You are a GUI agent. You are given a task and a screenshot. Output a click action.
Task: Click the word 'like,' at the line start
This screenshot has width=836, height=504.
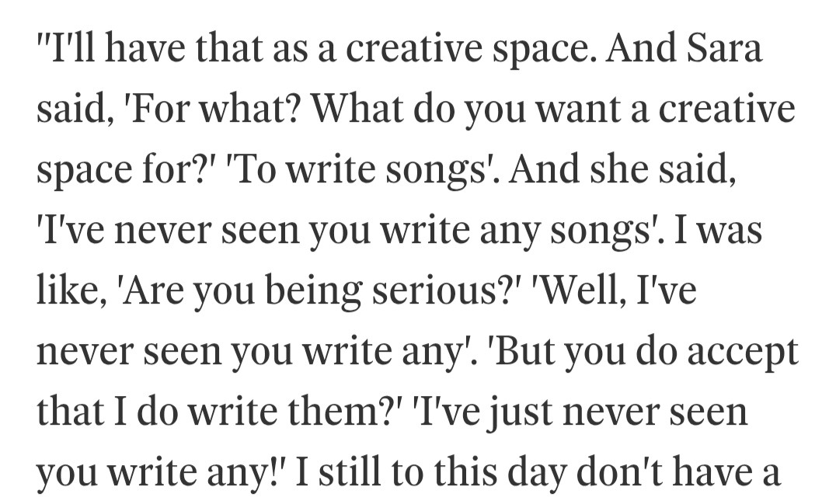tap(71, 291)
